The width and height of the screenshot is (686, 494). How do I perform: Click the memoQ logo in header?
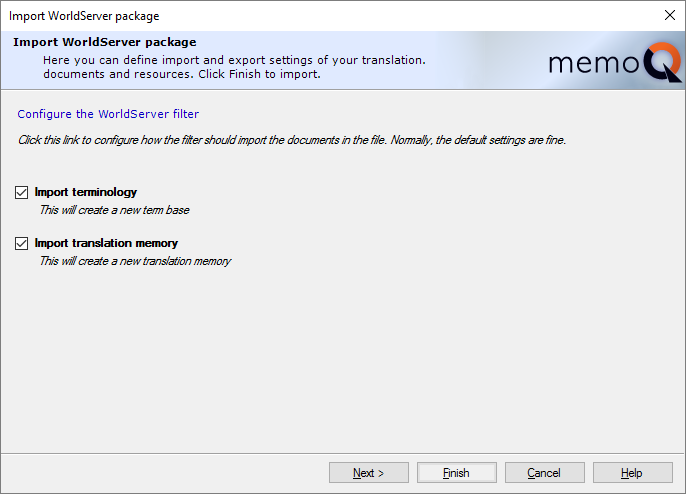[614, 65]
